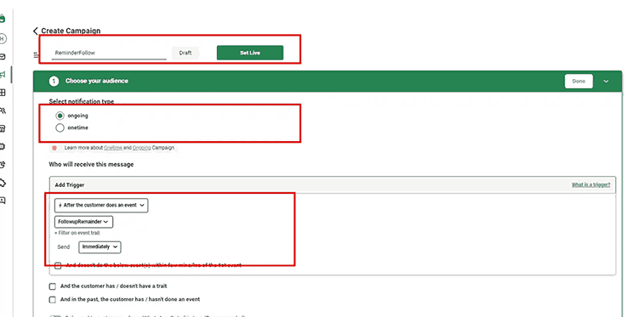The height and width of the screenshot is (317, 644).
Task: Click the Set Live button
Action: (x=250, y=53)
